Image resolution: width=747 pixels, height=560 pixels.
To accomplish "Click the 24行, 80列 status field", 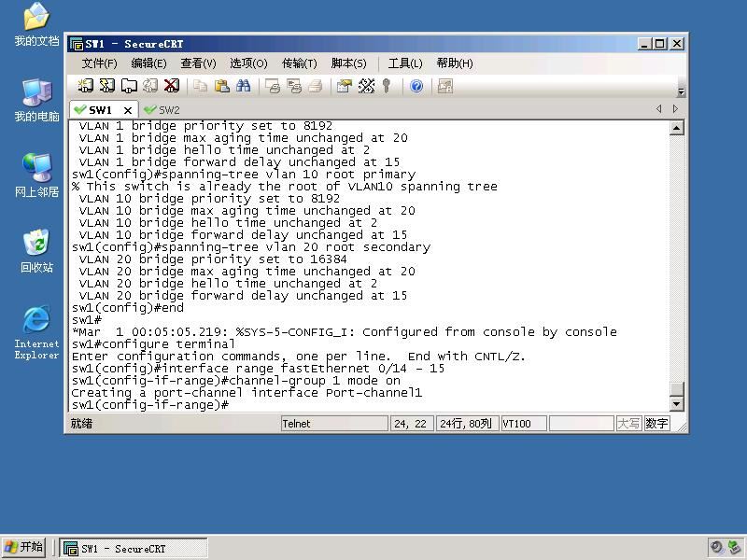I will pos(467,424).
